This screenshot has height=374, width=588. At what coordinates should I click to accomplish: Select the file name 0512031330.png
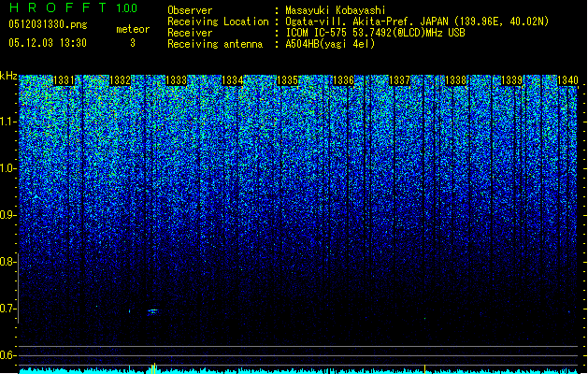tap(48, 24)
